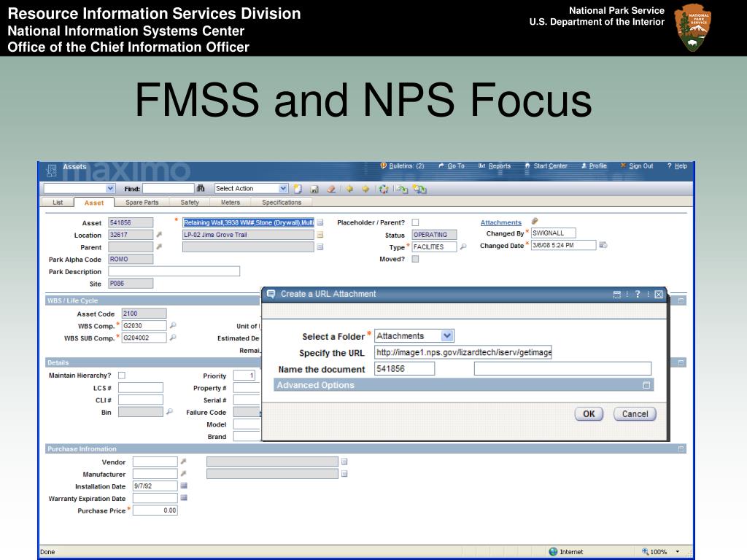Open the Specifications tab
Screen dimensions: 747x560
click(282, 203)
